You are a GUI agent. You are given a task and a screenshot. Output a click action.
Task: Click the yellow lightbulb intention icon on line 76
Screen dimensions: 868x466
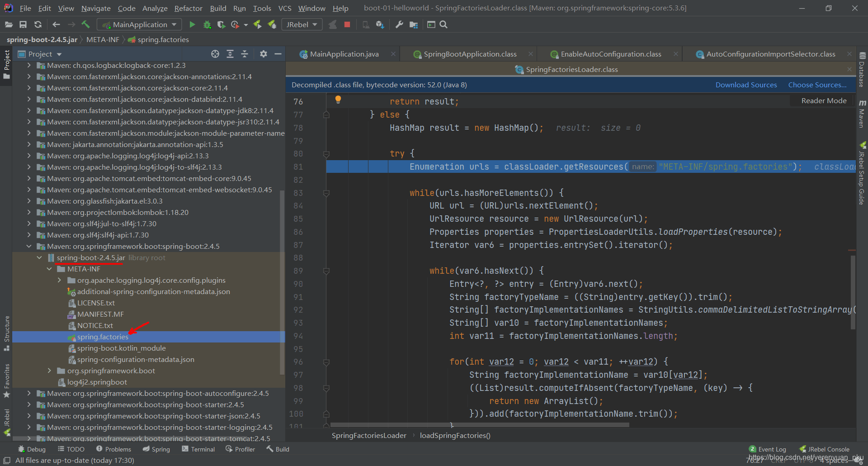pyautogui.click(x=338, y=100)
